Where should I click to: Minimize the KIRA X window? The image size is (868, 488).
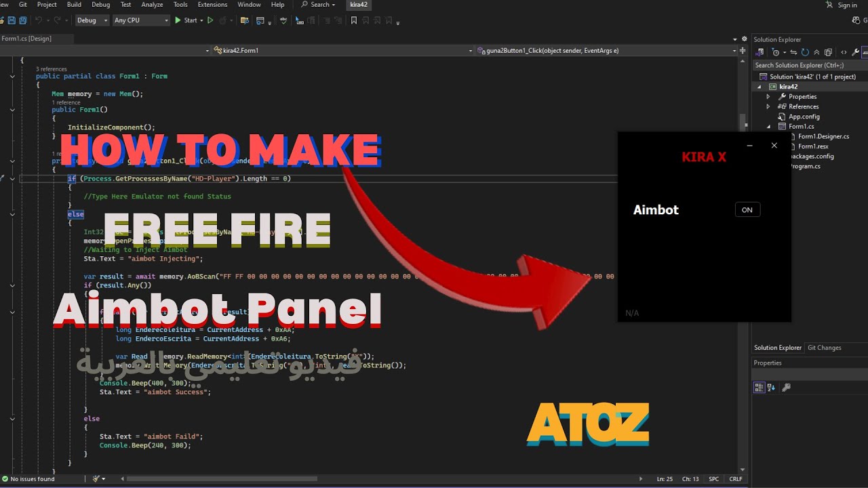[x=749, y=145]
